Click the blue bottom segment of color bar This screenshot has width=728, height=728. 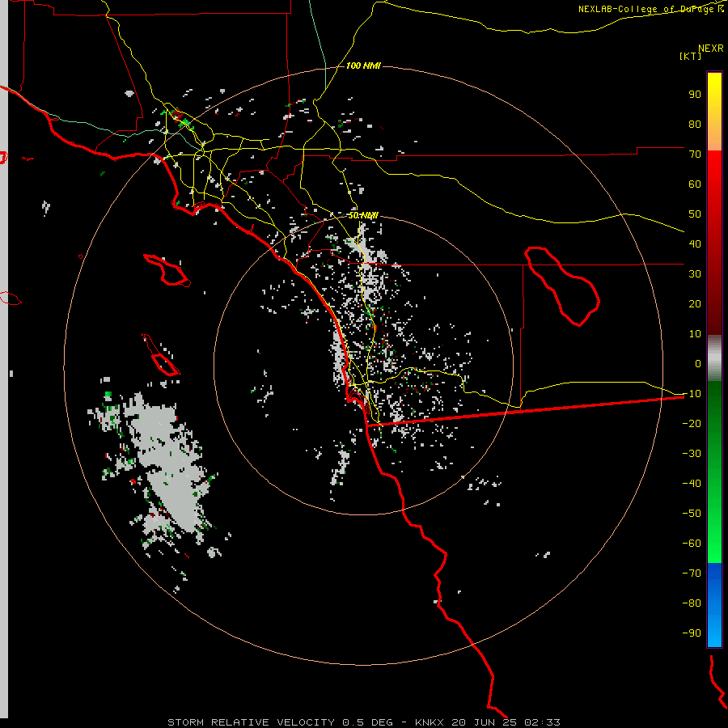714,605
